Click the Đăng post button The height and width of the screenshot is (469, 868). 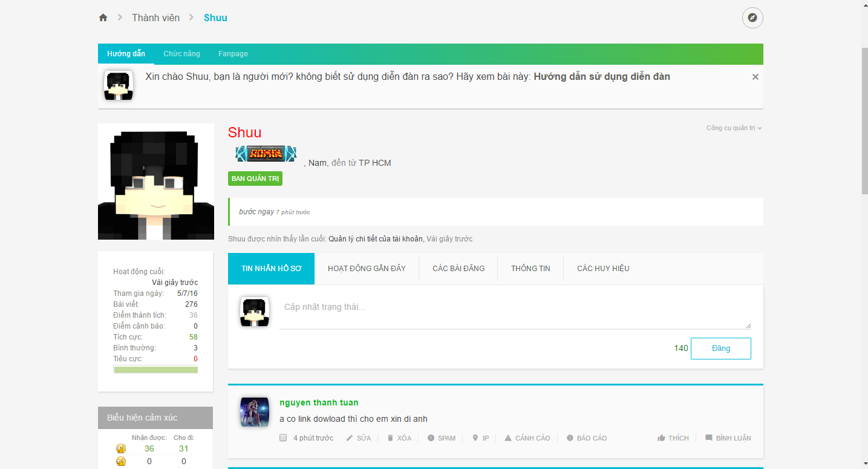pyautogui.click(x=721, y=349)
